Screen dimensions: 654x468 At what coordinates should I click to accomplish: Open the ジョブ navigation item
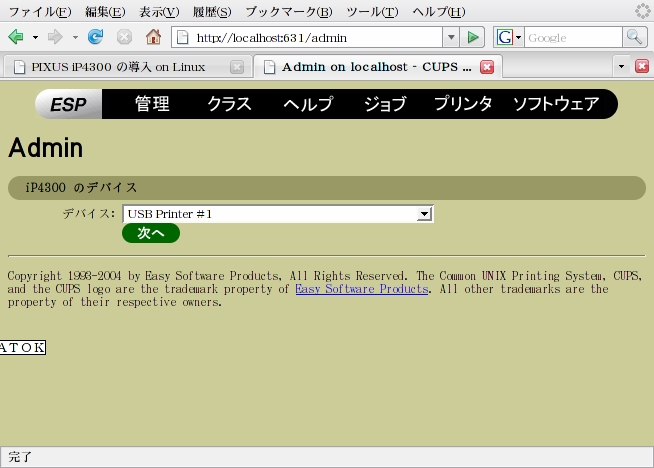coord(385,104)
